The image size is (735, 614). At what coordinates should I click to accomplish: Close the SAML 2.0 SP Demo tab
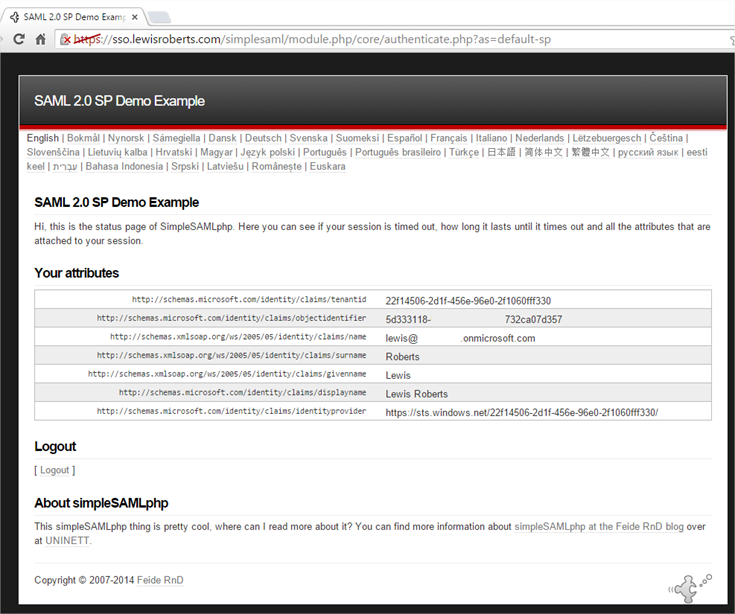135,17
